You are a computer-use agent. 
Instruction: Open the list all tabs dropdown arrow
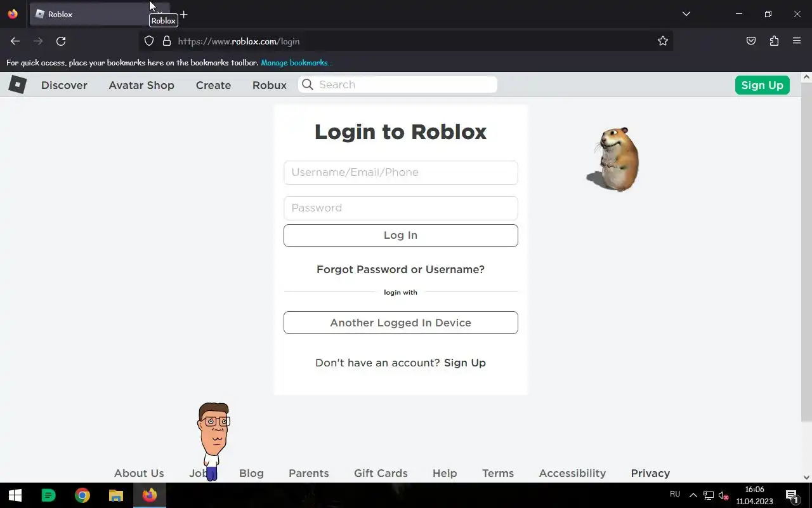point(686,14)
